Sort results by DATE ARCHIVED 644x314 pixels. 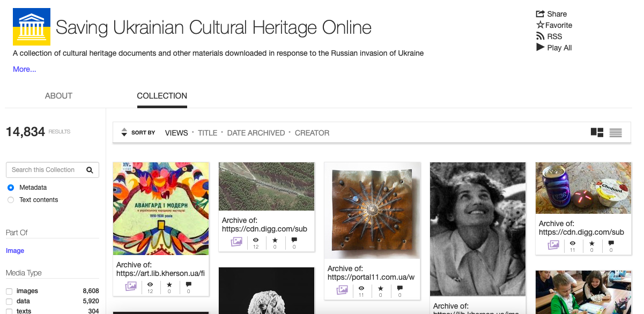click(256, 133)
